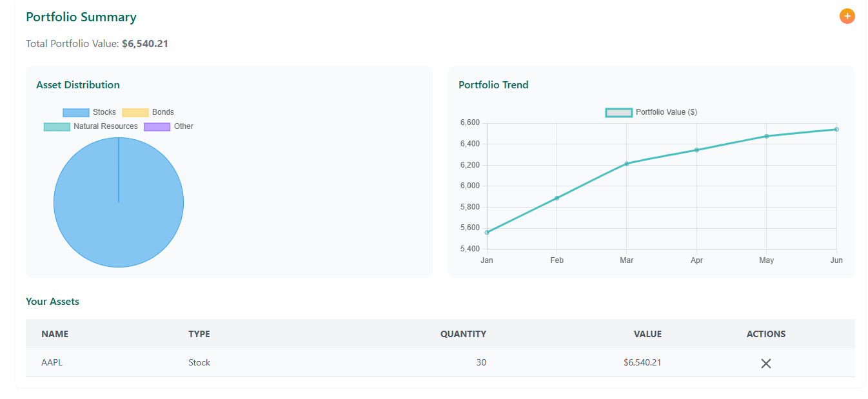Click the Jun data point on trend line
Viewport: 868px width, 399px height.
point(836,130)
